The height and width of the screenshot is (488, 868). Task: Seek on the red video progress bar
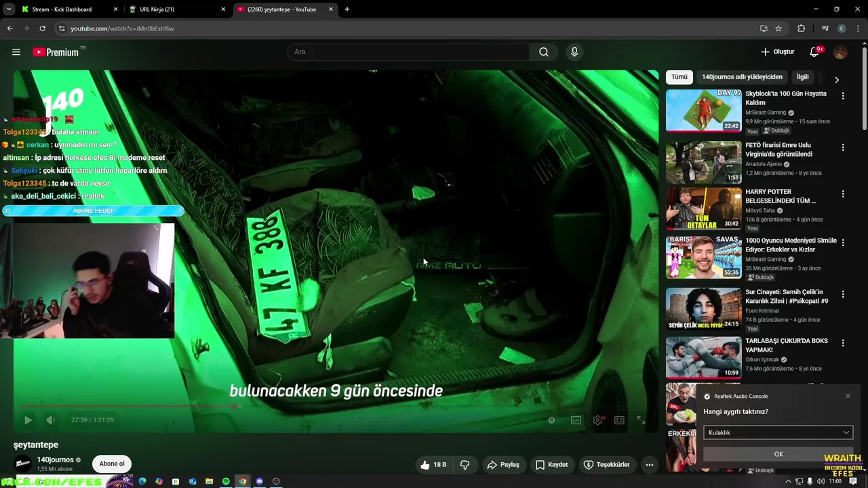tap(336, 407)
